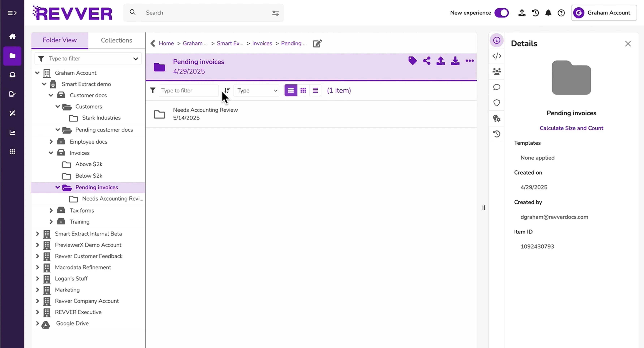Viewport: 644px width, 348px height.
Task: Open the permissions shield icon in details sidebar
Action: [496, 103]
